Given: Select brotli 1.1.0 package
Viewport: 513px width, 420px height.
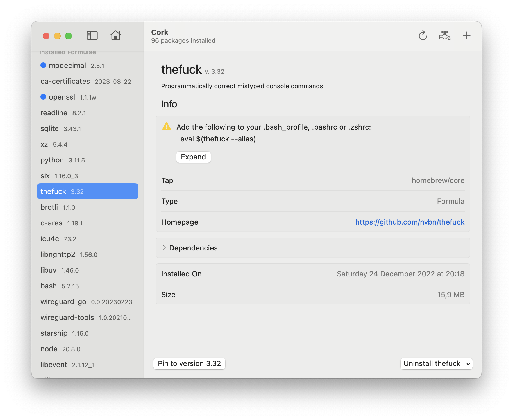Looking at the screenshot, I should (88, 207).
